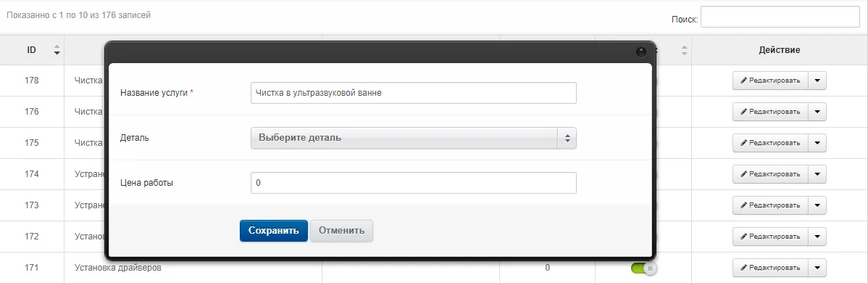Click the ID cell 174
868x283 pixels.
pyautogui.click(x=32, y=174)
